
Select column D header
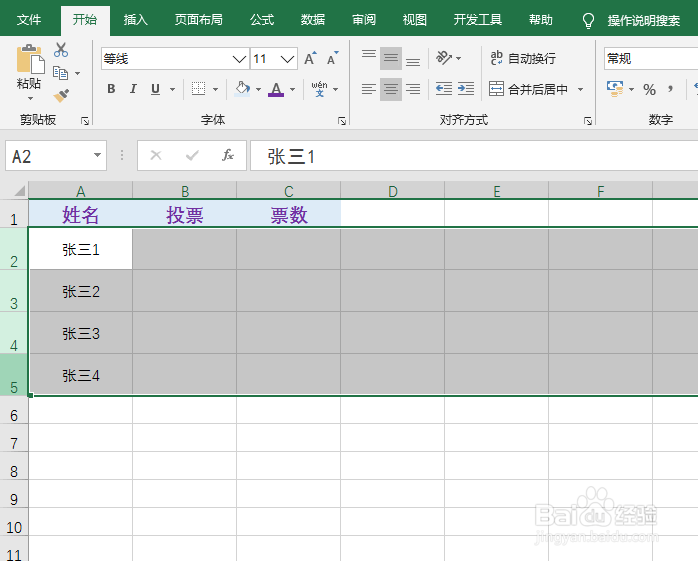(x=393, y=191)
